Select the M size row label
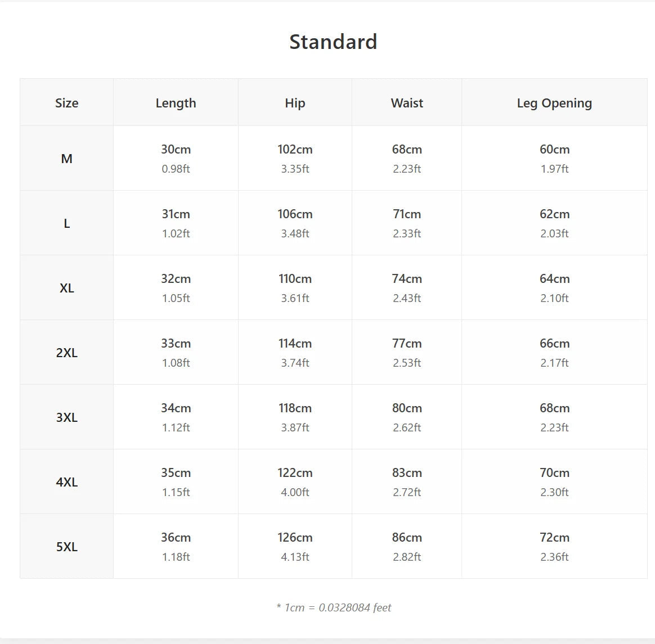655x644 pixels. [67, 159]
